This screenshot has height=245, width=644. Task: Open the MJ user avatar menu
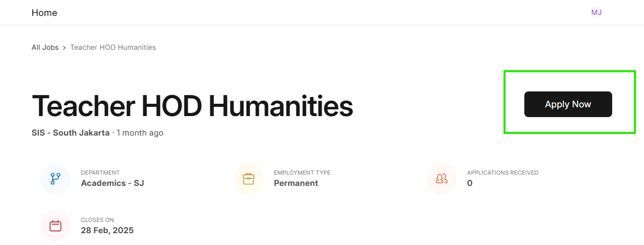[596, 12]
